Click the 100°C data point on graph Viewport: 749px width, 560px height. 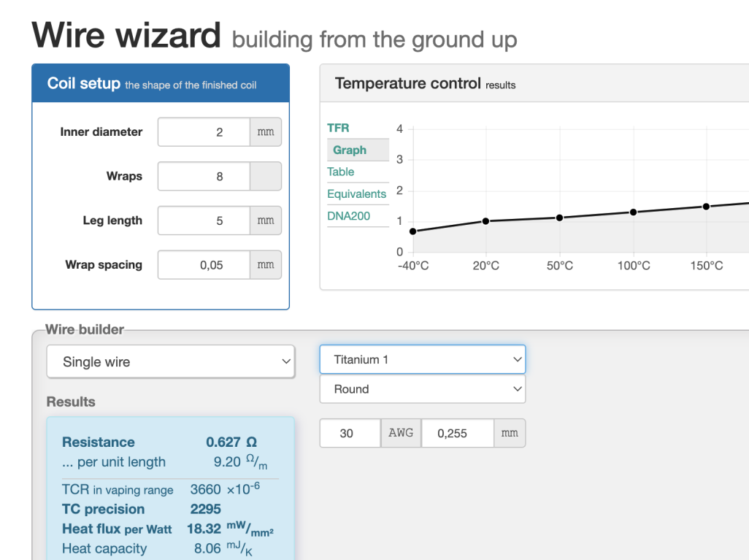click(634, 212)
